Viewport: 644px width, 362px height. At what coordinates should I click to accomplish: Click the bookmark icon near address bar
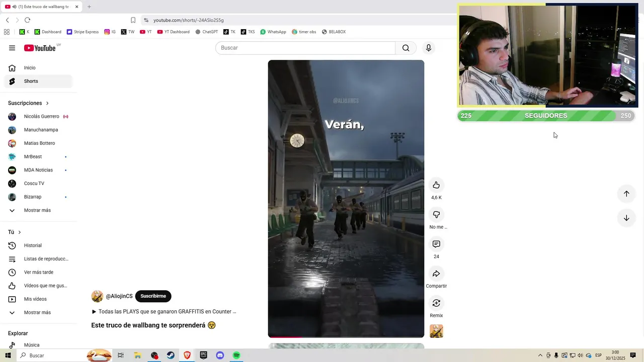pos(133,20)
